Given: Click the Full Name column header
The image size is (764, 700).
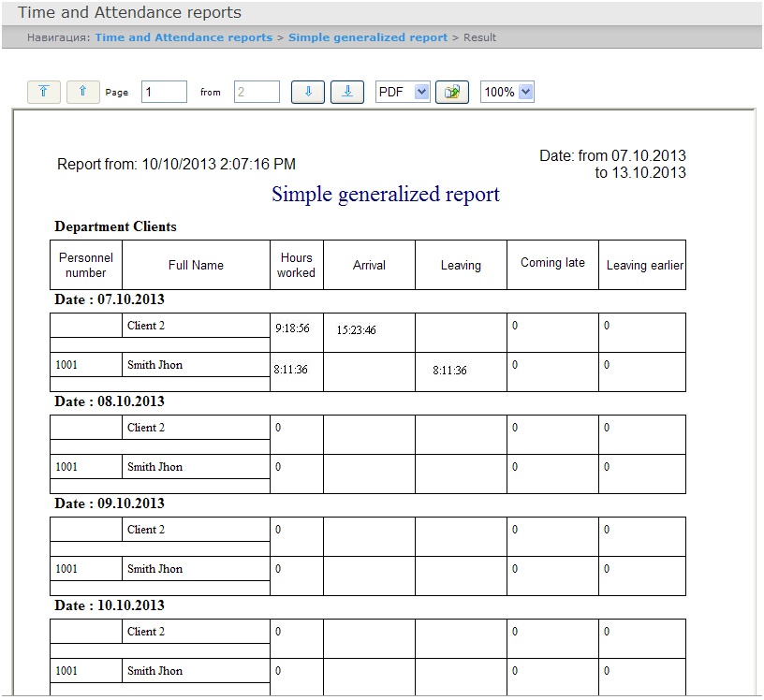Looking at the screenshot, I should 196,265.
